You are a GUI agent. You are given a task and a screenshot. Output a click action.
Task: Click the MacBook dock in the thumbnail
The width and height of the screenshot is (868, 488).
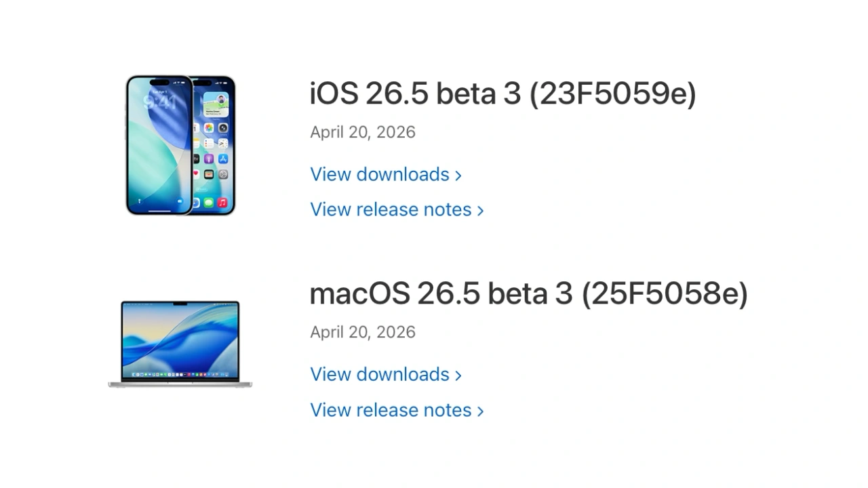coord(180,375)
